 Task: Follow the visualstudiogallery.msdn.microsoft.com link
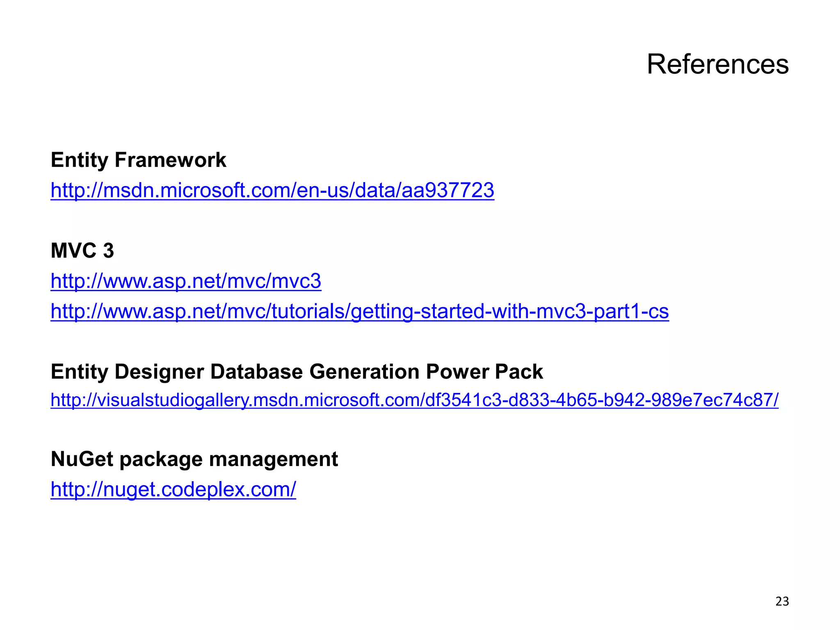pyautogui.click(x=414, y=399)
